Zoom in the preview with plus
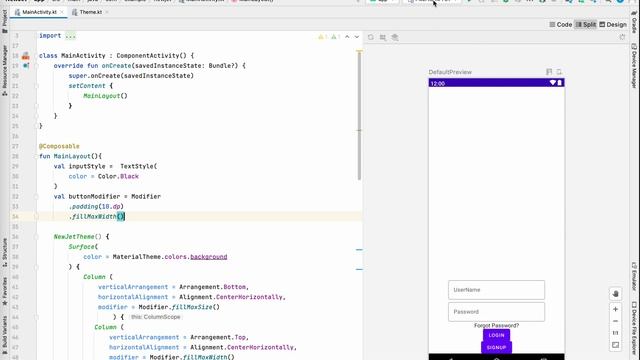 [616, 309]
